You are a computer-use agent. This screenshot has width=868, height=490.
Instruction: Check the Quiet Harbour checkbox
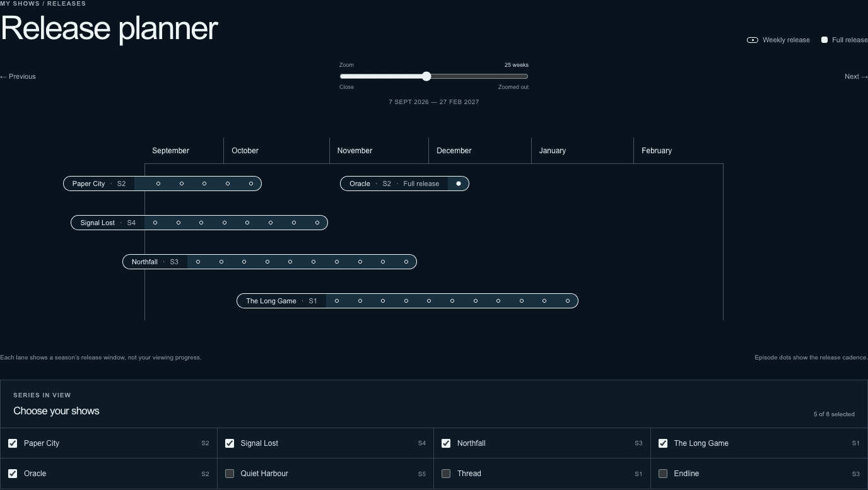tap(230, 474)
